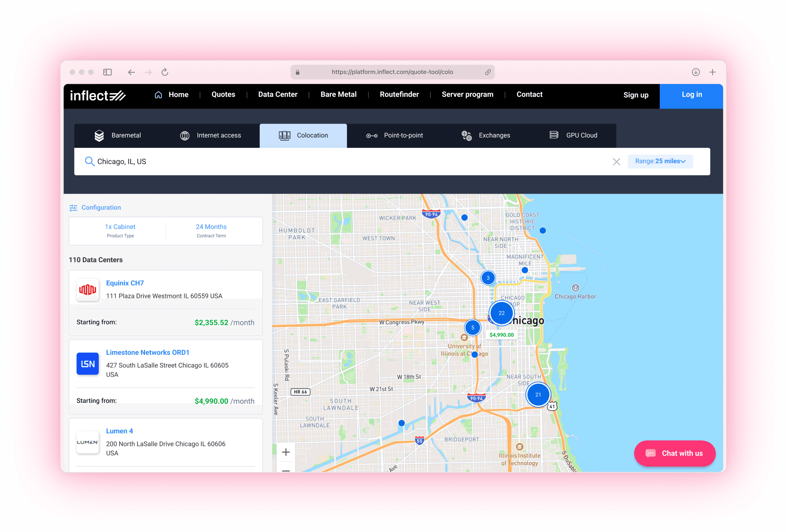The width and height of the screenshot is (786, 532).
Task: Select the Baremetal service icon
Action: point(99,135)
